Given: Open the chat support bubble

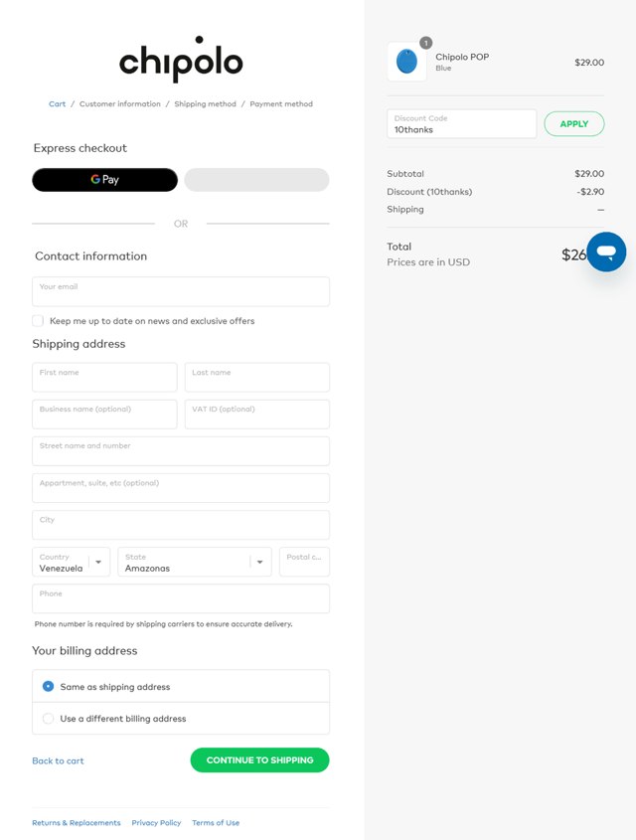Looking at the screenshot, I should (606, 252).
